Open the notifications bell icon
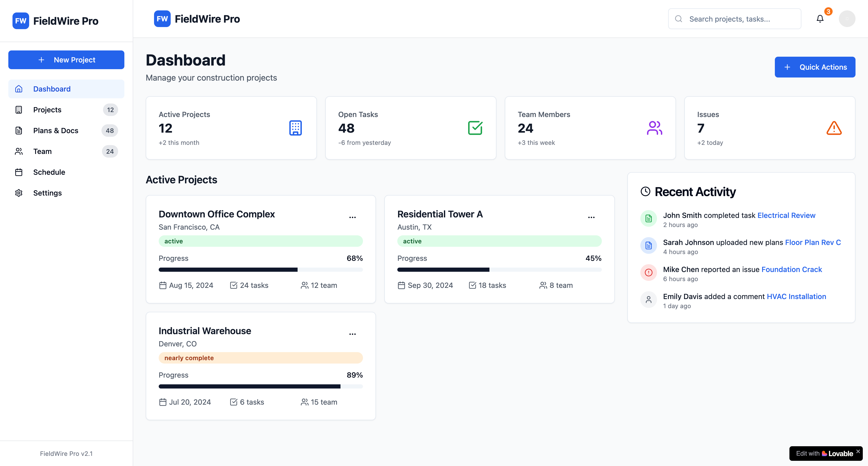The width and height of the screenshot is (868, 466). click(820, 19)
